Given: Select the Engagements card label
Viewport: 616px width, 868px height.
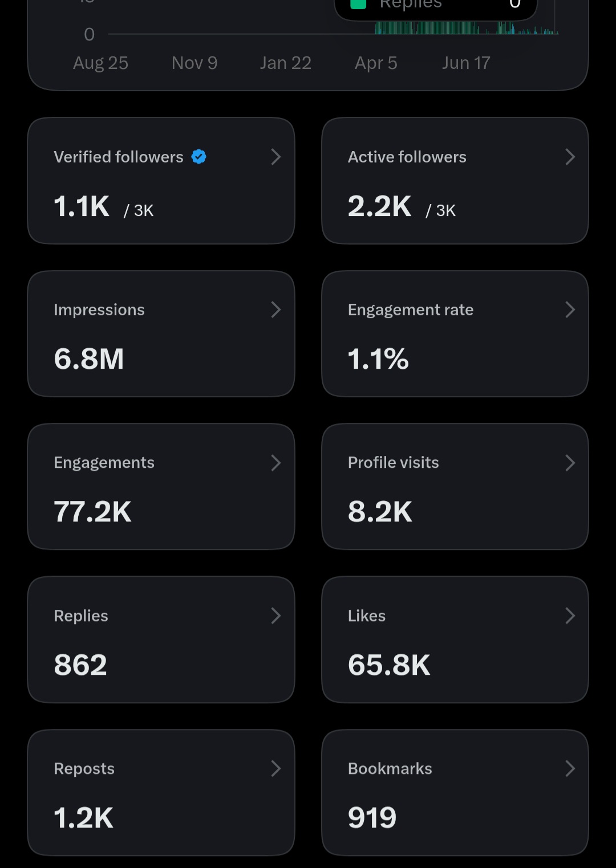Looking at the screenshot, I should 104,463.
